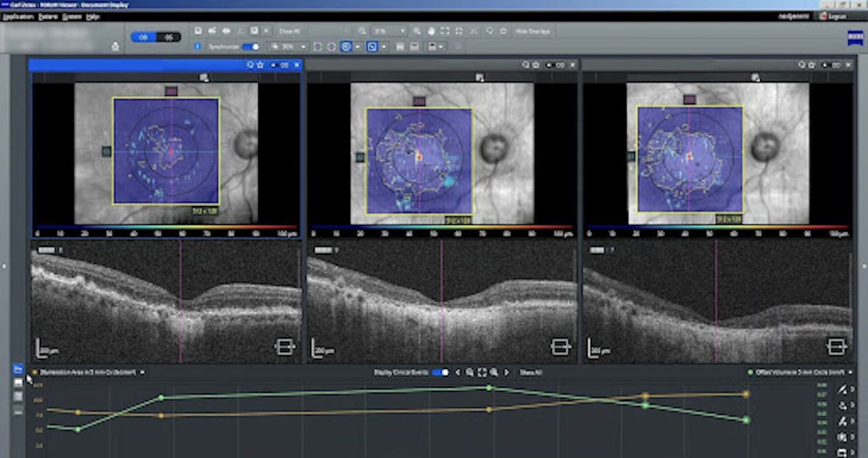The height and width of the screenshot is (458, 868).
Task: Click the dashed-circle icon in second toolbar row
Action: [x=332, y=47]
